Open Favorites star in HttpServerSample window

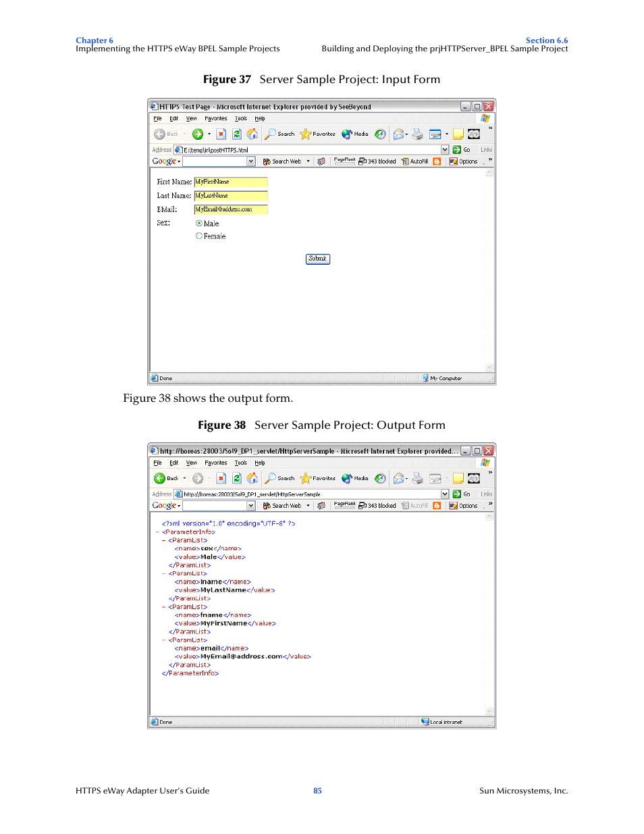click(x=317, y=478)
